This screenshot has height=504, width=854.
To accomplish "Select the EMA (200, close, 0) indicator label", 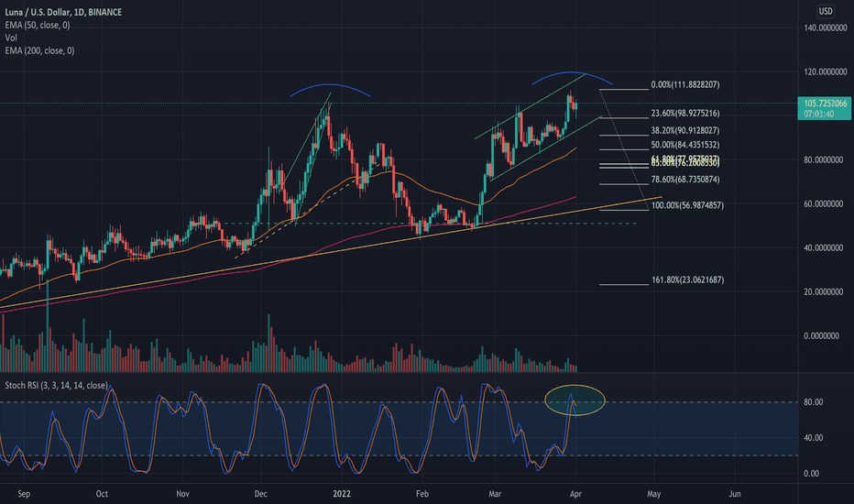I will (39, 50).
